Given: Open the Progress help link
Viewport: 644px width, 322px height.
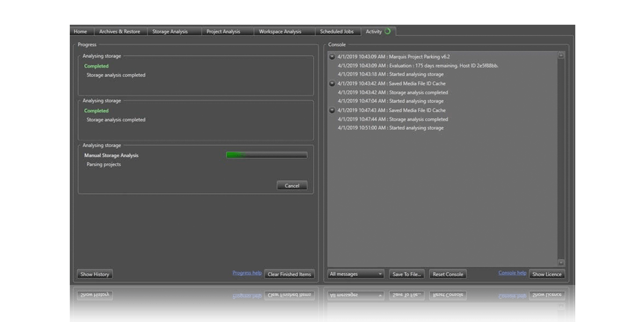Looking at the screenshot, I should click(x=247, y=273).
